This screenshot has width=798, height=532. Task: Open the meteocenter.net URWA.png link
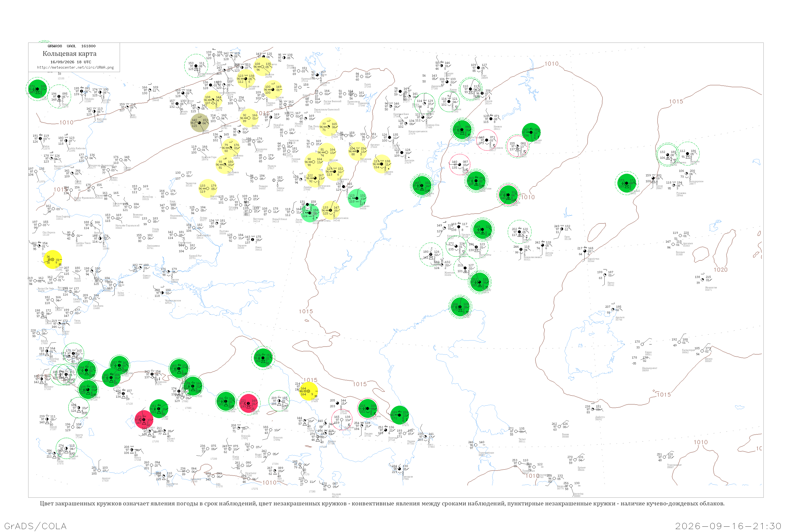[75, 67]
